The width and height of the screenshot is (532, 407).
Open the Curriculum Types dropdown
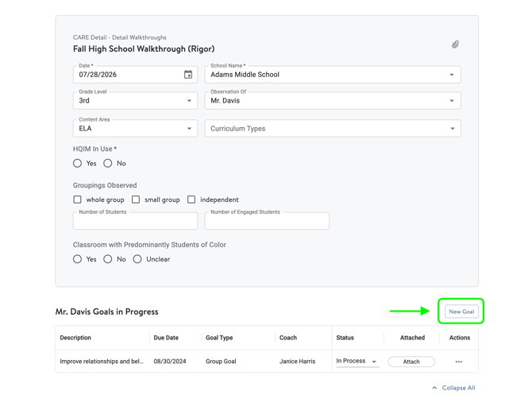(333, 129)
